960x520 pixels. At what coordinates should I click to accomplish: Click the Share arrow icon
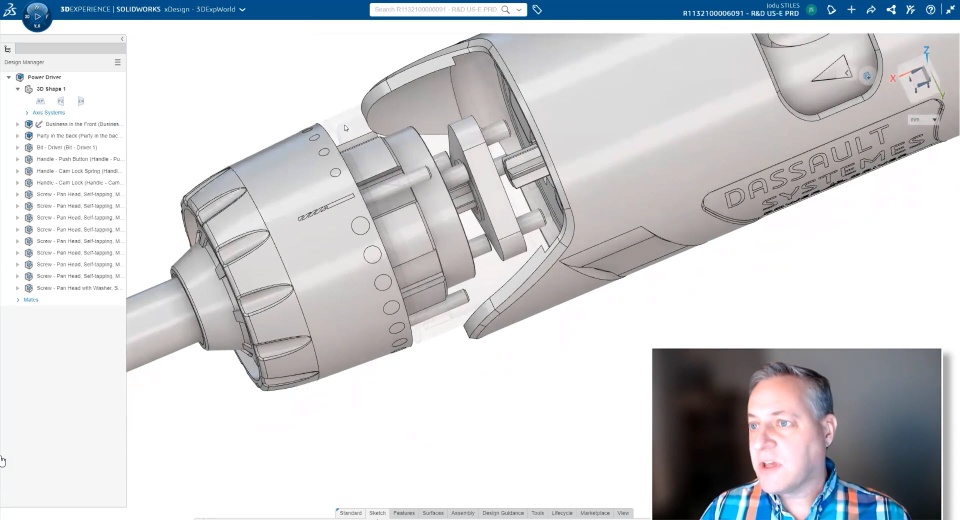coord(871,10)
